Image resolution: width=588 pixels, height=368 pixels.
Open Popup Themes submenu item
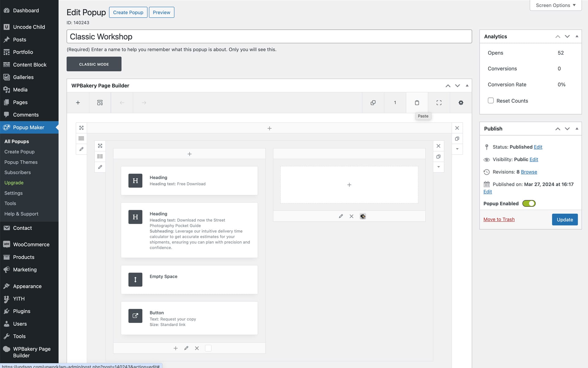(21, 162)
